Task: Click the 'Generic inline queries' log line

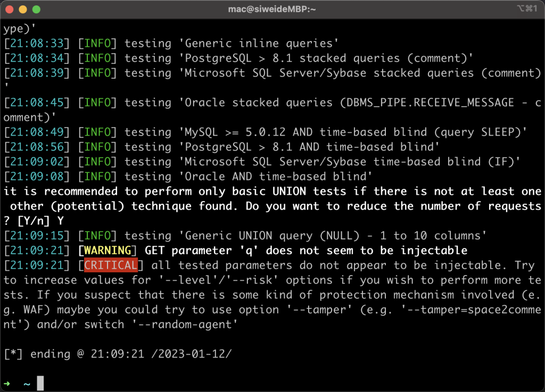Action: [171, 44]
